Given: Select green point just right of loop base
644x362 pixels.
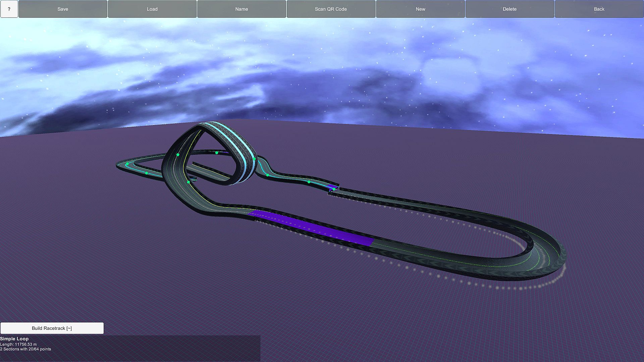Looking at the screenshot, I should 267,175.
